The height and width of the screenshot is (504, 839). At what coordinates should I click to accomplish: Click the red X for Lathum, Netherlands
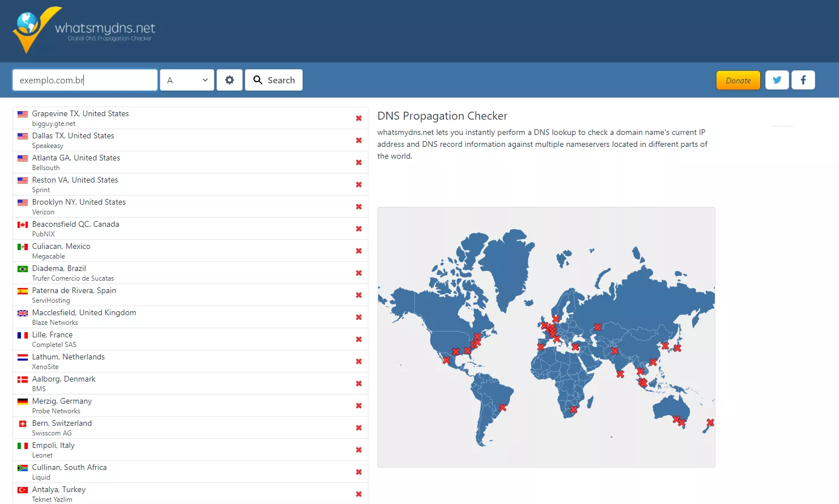(359, 361)
